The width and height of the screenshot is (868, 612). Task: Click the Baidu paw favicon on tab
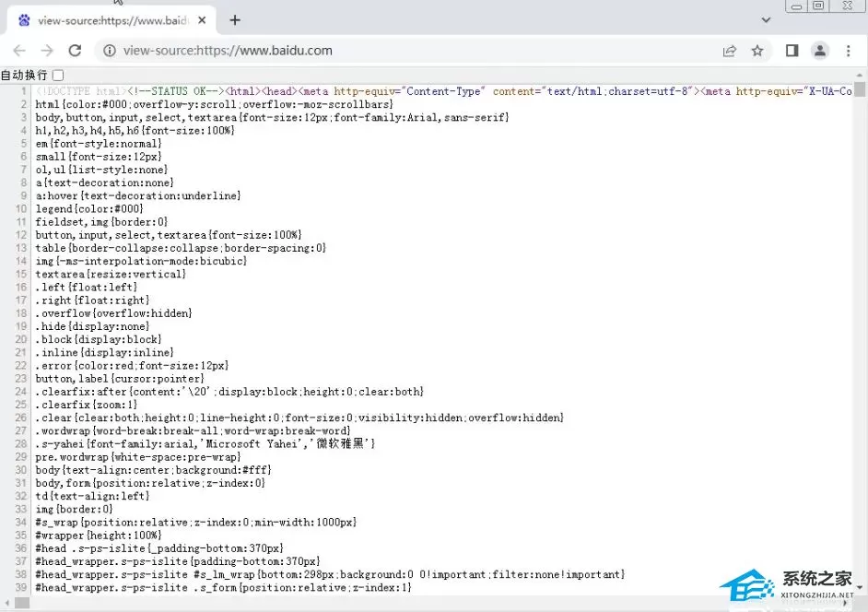coord(24,20)
